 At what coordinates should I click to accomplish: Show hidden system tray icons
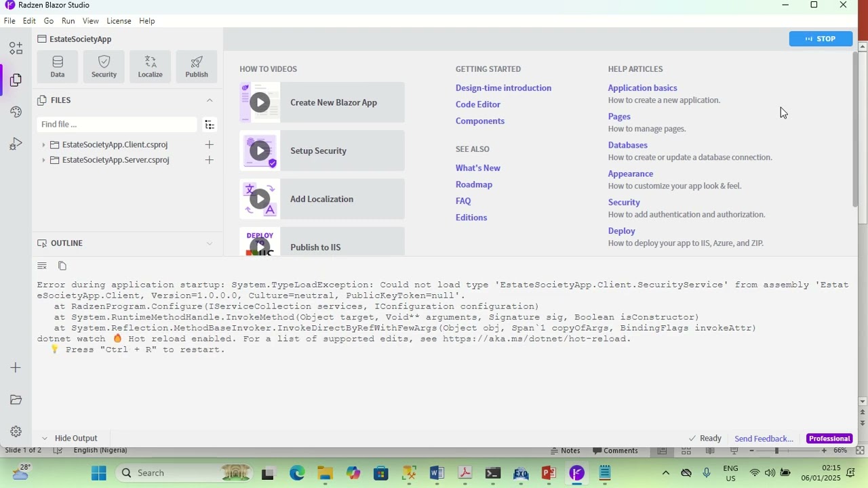pos(666,473)
